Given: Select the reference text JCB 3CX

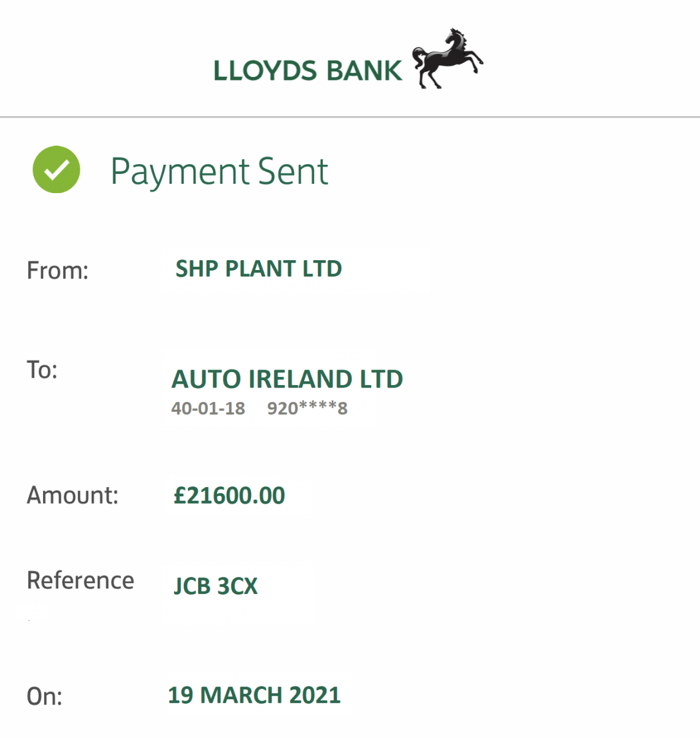Looking at the screenshot, I should click(x=216, y=586).
